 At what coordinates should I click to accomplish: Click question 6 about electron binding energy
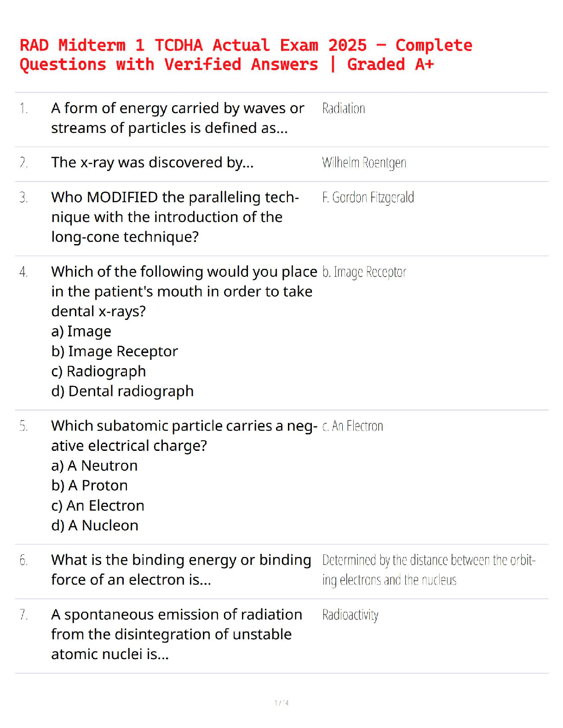coord(181,570)
